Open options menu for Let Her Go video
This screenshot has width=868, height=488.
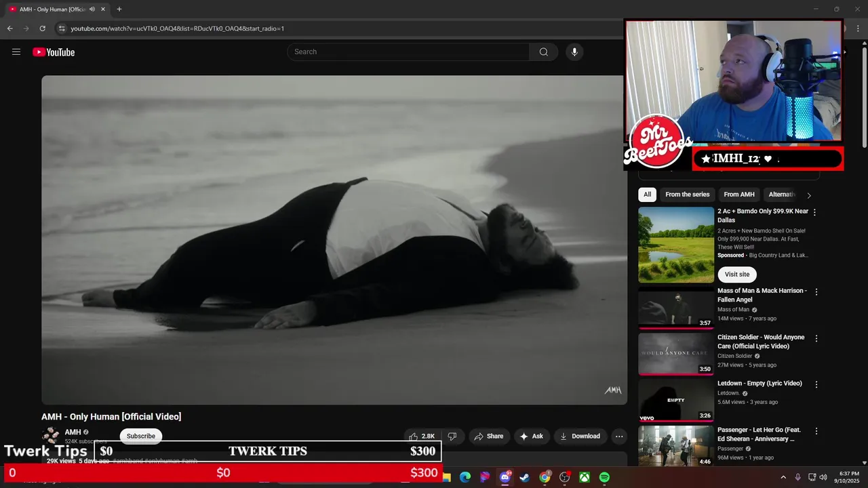coord(816,431)
